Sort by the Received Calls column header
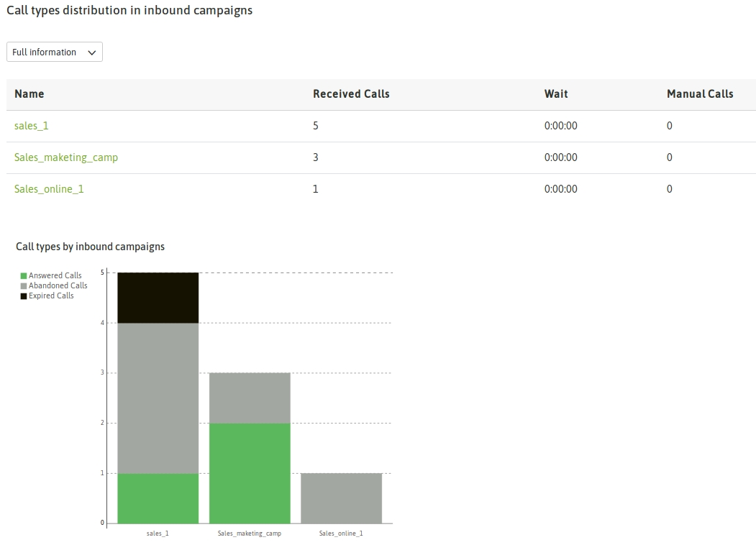This screenshot has height=545, width=756. [351, 94]
